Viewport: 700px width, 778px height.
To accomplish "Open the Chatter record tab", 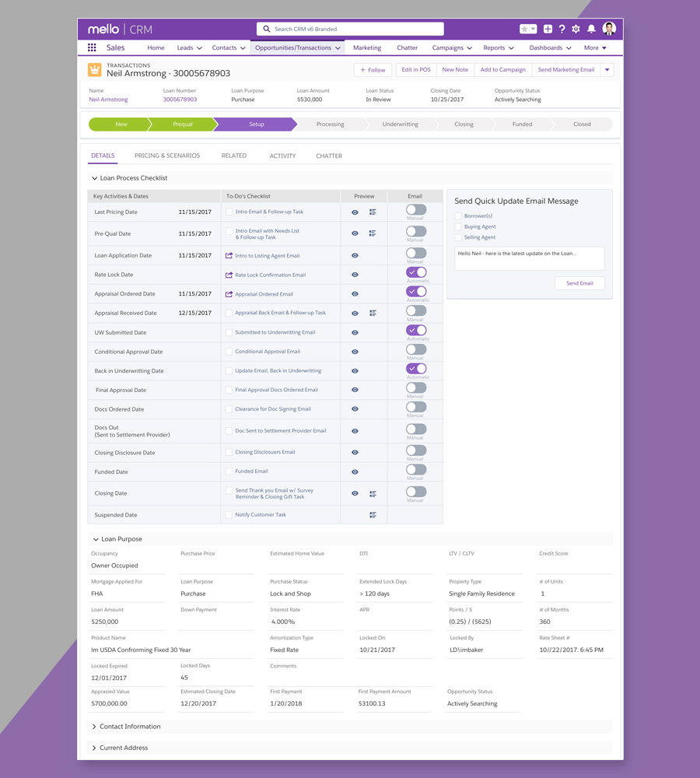I will (329, 156).
